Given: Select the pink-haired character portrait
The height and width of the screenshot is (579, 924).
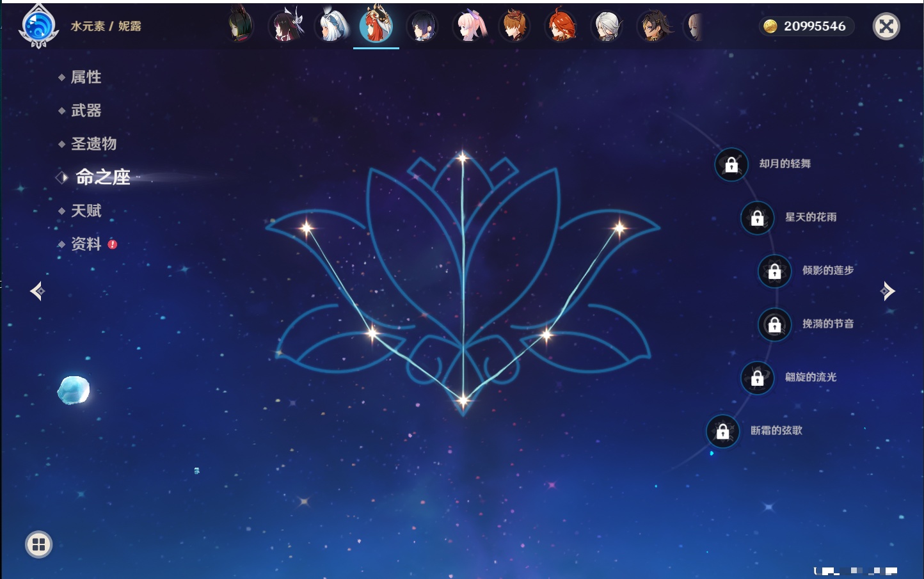Looking at the screenshot, I should pos(469,26).
